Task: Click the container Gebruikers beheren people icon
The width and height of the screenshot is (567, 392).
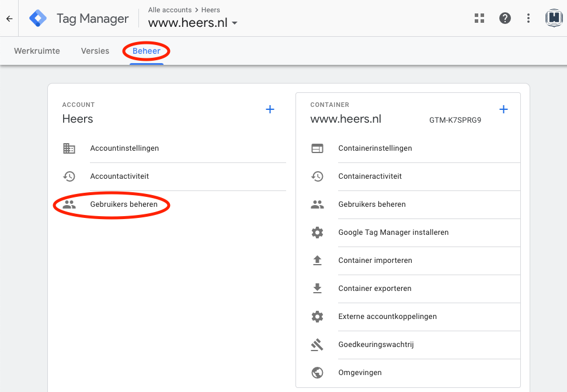Action: point(318,204)
